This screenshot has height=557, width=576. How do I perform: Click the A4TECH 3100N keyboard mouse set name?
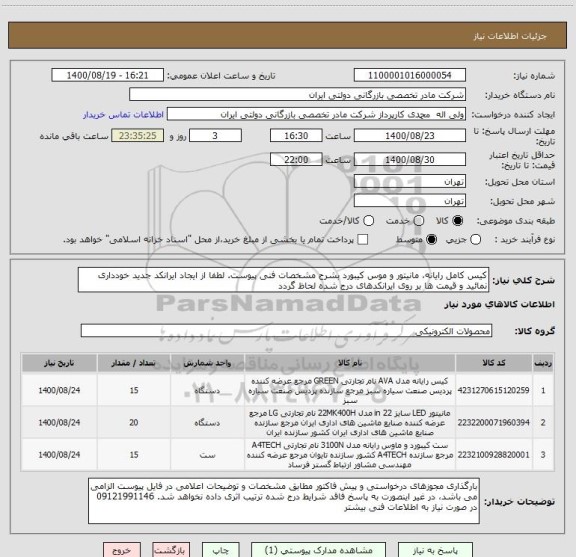350,455
